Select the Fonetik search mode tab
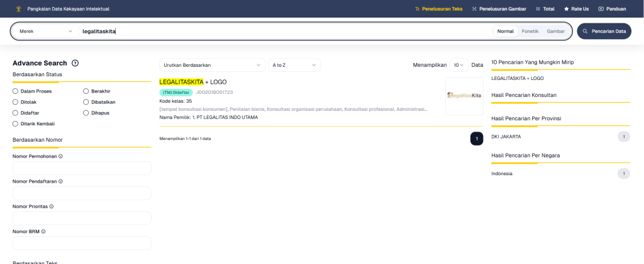The image size is (644, 264). (530, 32)
